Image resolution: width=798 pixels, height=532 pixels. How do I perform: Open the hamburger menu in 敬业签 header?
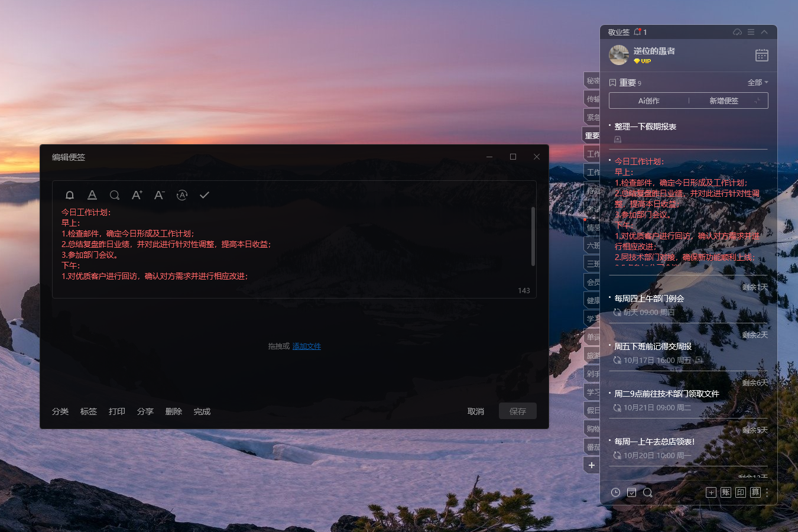coord(751,32)
